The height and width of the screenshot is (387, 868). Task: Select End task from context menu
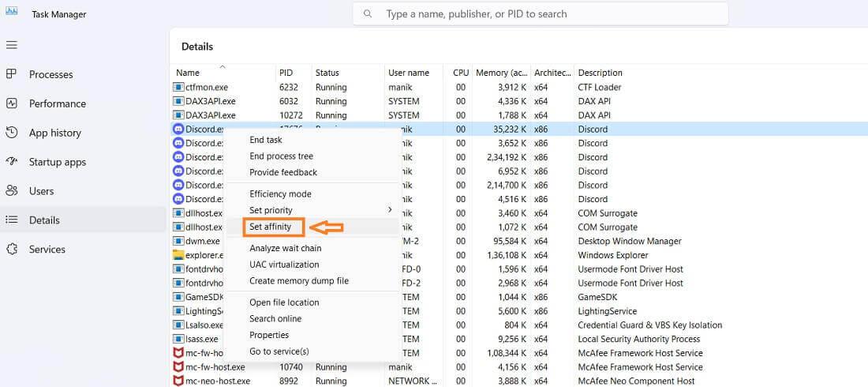pyautogui.click(x=266, y=140)
